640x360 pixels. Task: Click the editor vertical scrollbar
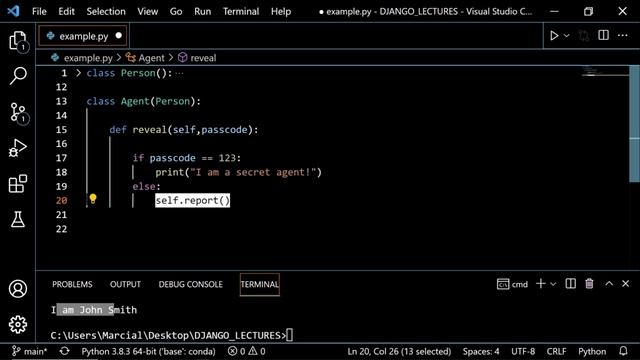tap(634, 123)
